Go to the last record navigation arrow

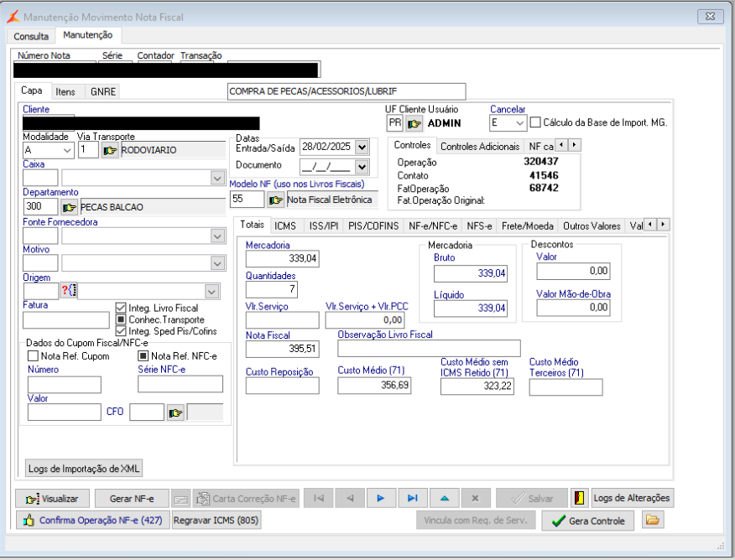412,498
